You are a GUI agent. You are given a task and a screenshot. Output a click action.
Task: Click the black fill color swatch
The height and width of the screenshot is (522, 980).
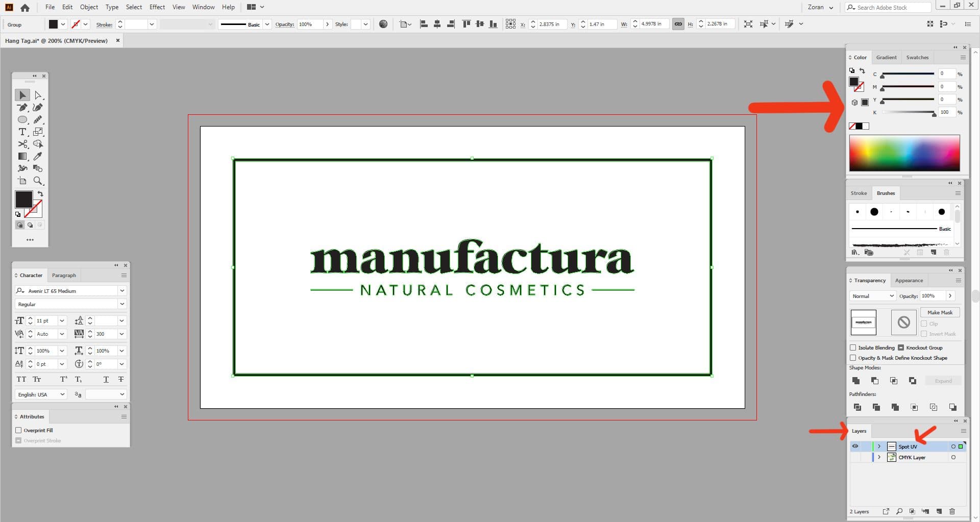point(23,199)
